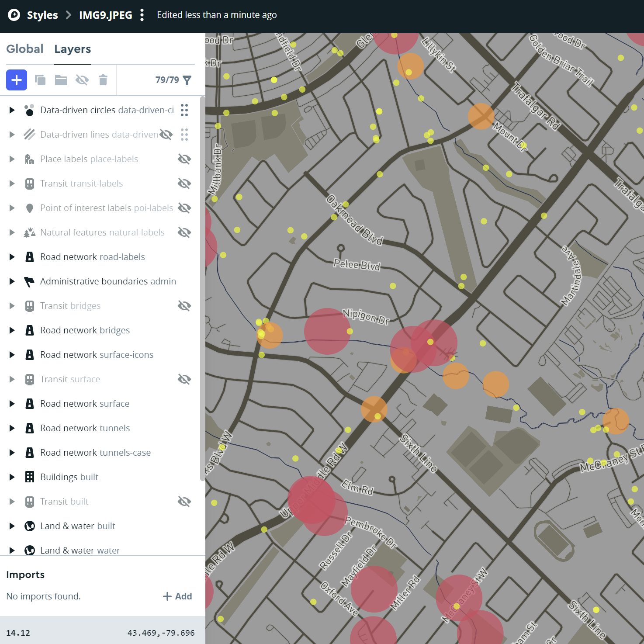The width and height of the screenshot is (644, 644).
Task: Click the group layers folder icon
Action: (61, 80)
